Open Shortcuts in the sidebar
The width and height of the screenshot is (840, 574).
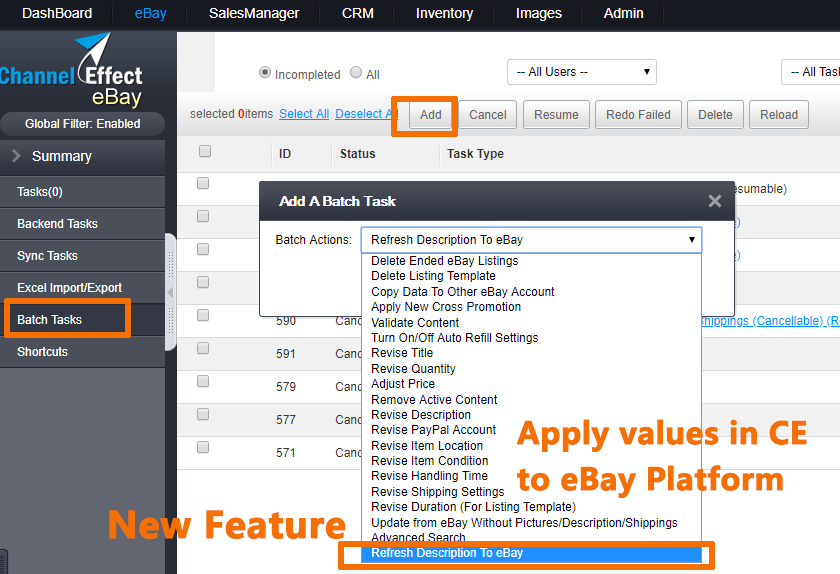82,352
